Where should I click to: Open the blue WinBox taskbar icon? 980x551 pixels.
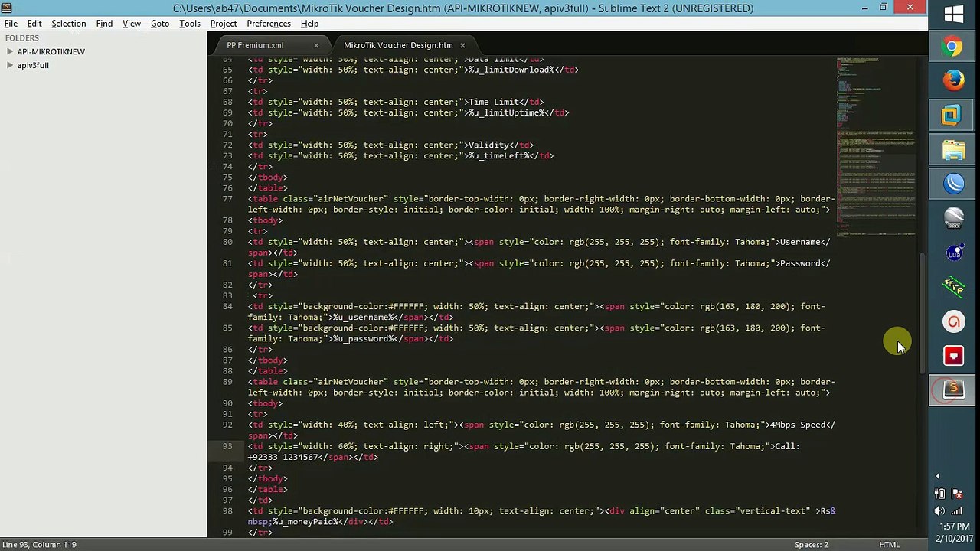point(953,184)
